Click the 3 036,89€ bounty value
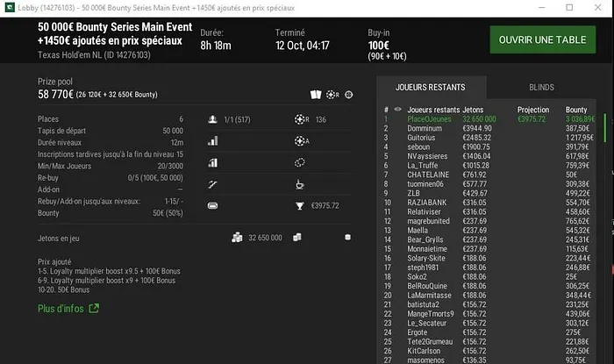 (x=580, y=119)
